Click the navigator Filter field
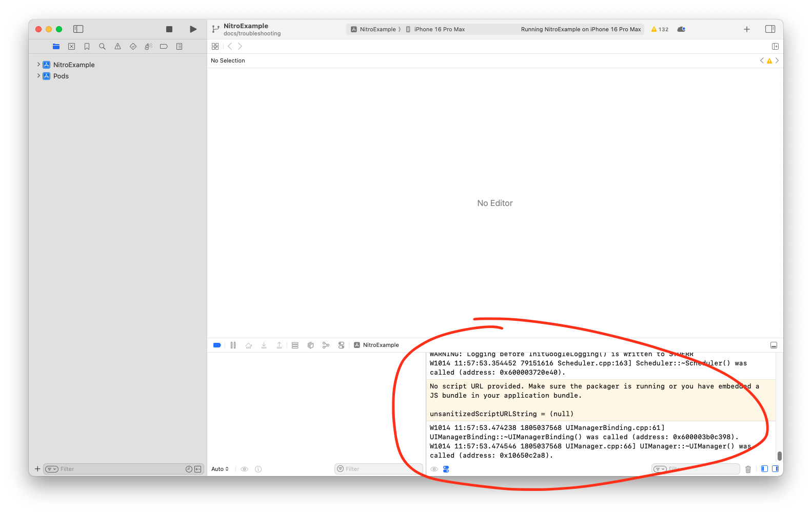Image resolution: width=812 pixels, height=514 pixels. pyautogui.click(x=121, y=469)
